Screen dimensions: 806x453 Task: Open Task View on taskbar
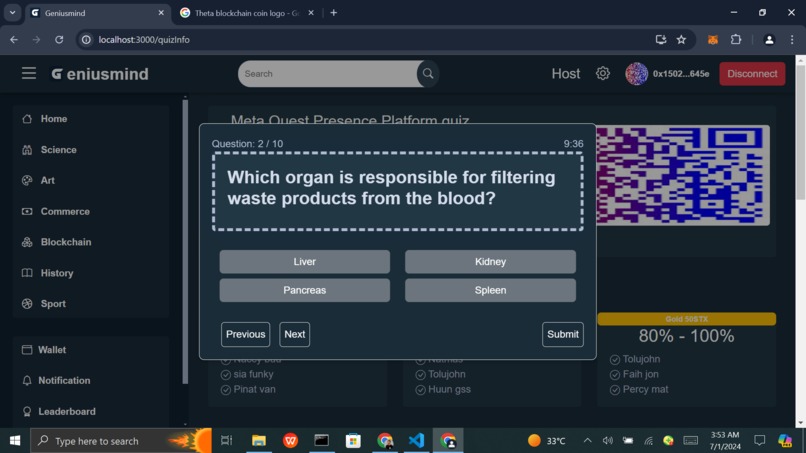pyautogui.click(x=226, y=441)
